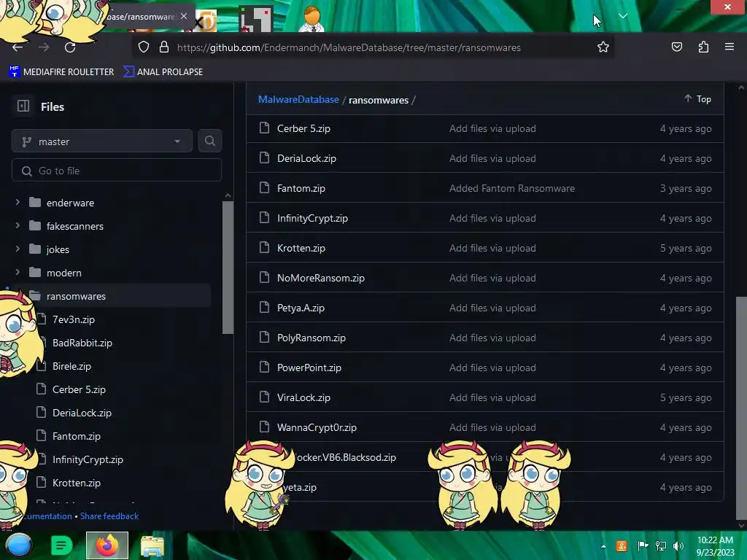The height and width of the screenshot is (560, 747).
Task: Click 'Added Fantom Ransomware' commit message
Action: pyautogui.click(x=511, y=188)
